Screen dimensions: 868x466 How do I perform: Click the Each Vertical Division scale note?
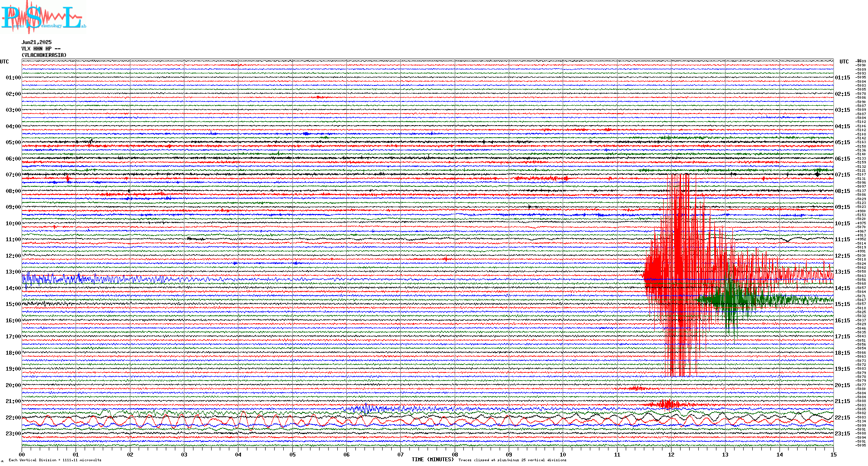point(55,460)
